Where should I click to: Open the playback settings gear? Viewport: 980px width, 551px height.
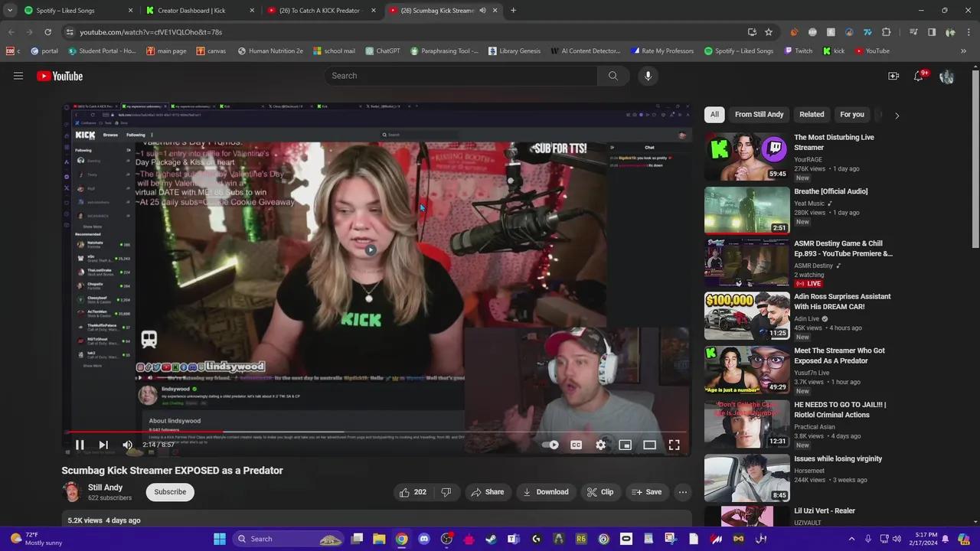[600, 445]
